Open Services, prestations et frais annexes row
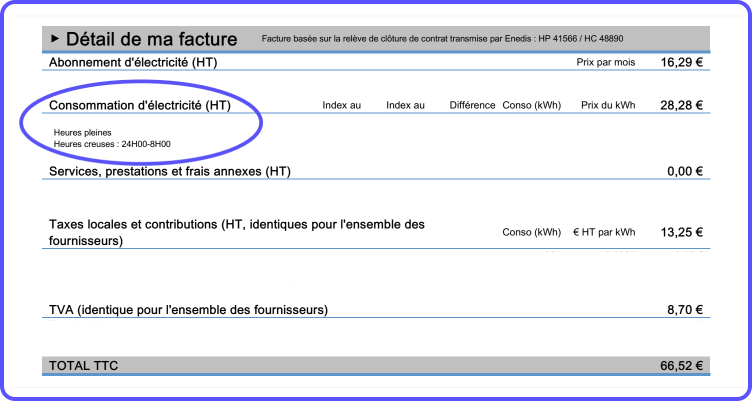The image size is (752, 401). [170, 171]
